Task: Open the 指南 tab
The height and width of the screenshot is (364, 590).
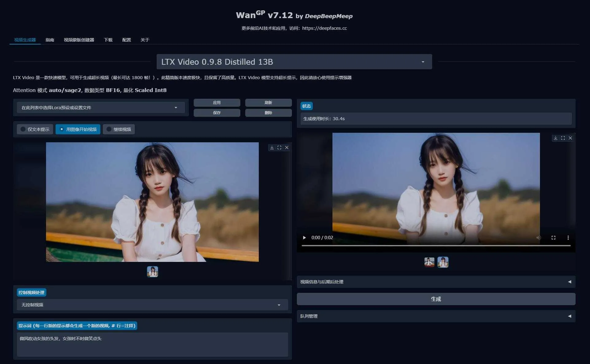Action: (50, 40)
